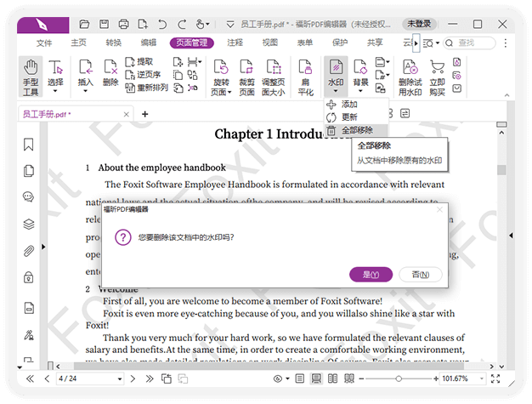Adjust the zoom slider handle
The height and width of the screenshot is (404, 532).
click(399, 378)
